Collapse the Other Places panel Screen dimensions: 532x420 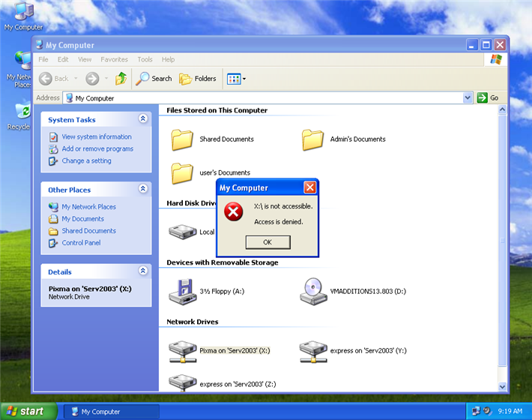pos(143,190)
